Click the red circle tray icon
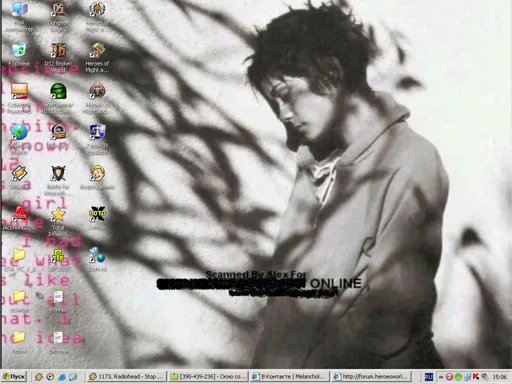The image size is (512, 384). coord(449,377)
